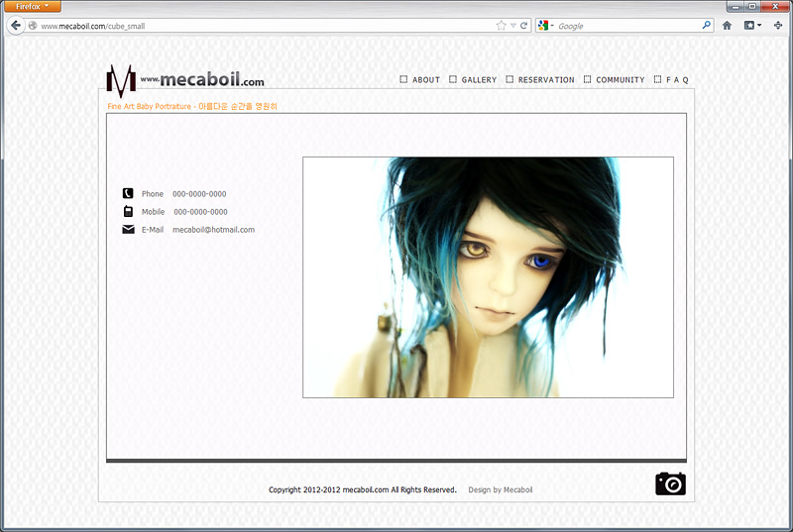Click the mecaboil@hotmail.com email address
Image resolution: width=793 pixels, height=532 pixels.
tap(213, 230)
